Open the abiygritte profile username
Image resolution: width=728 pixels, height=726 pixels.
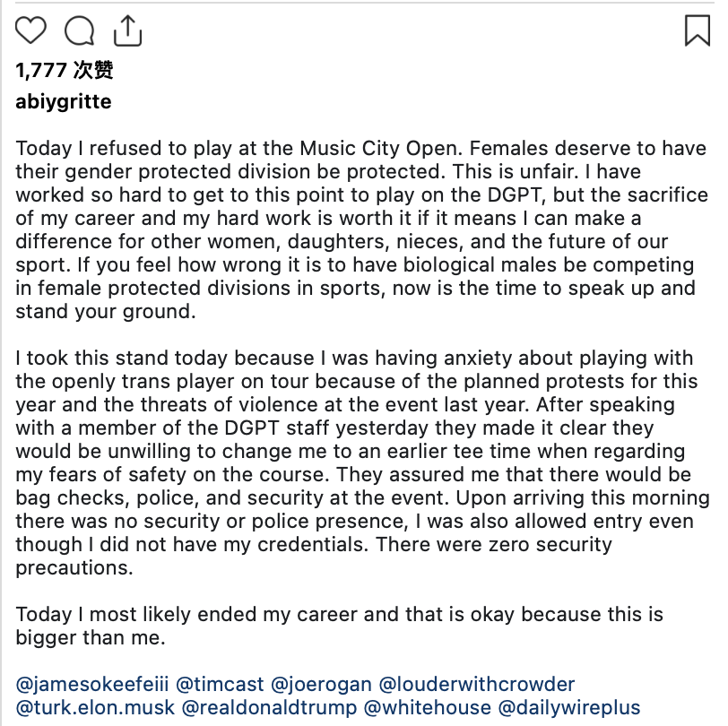pyautogui.click(x=64, y=101)
